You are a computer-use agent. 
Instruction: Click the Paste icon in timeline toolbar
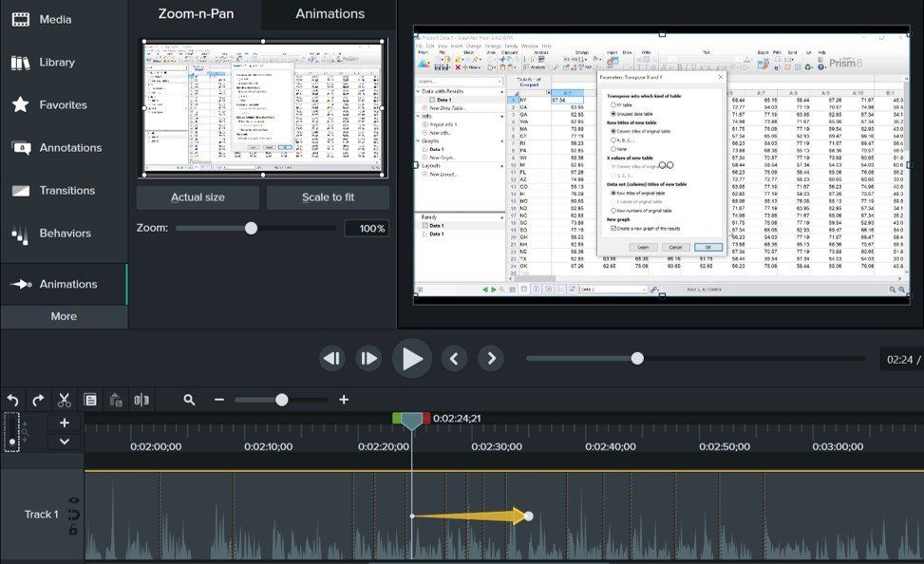(116, 400)
